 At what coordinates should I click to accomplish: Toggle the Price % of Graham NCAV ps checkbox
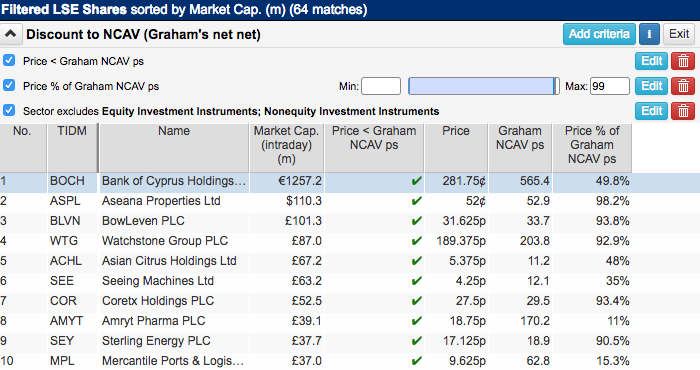(9, 85)
